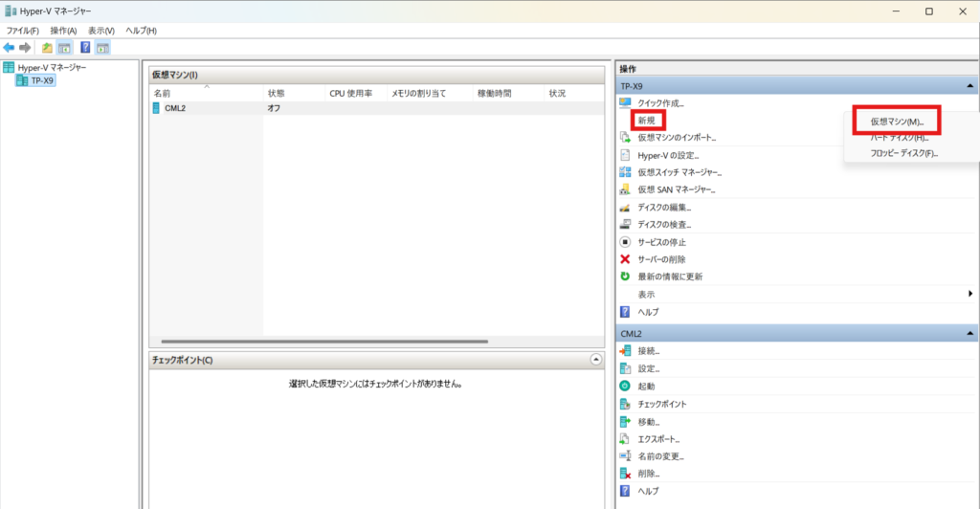This screenshot has width=980, height=509.
Task: Open the ファイル(F) menu
Action: pos(23,31)
